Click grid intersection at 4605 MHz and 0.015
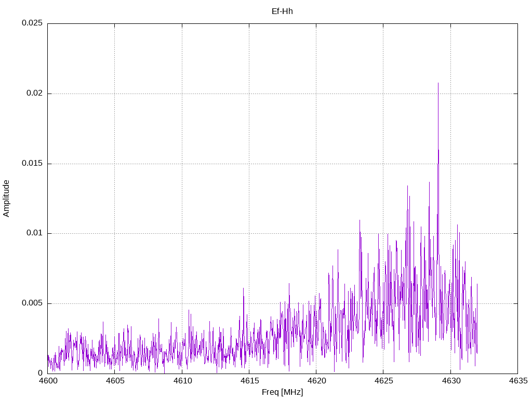Screen dimensions: 532x399 click(x=115, y=164)
